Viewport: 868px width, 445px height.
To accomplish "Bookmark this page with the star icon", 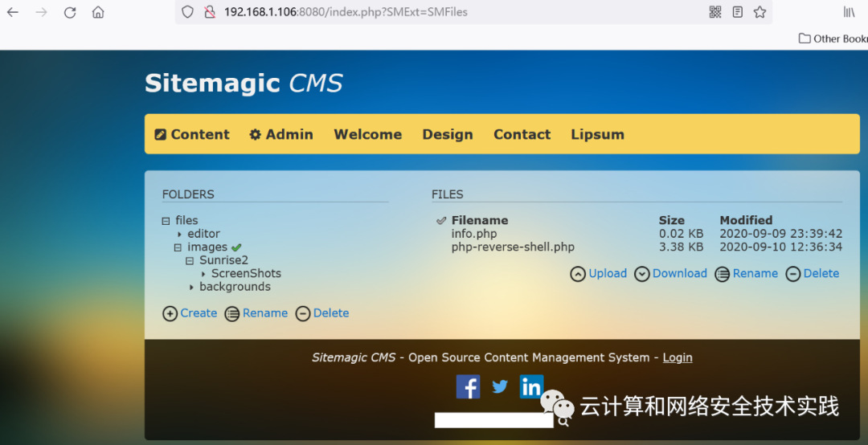I will (x=759, y=11).
